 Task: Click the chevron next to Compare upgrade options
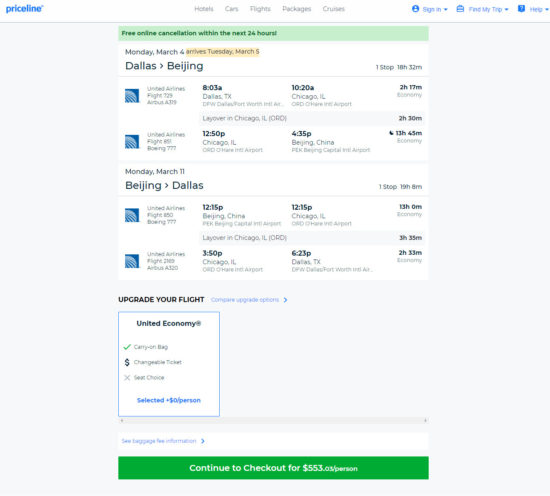(x=286, y=300)
